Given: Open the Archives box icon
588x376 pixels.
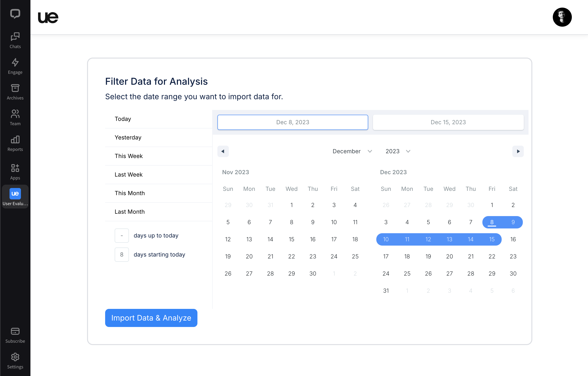Looking at the screenshot, I should pos(15,88).
